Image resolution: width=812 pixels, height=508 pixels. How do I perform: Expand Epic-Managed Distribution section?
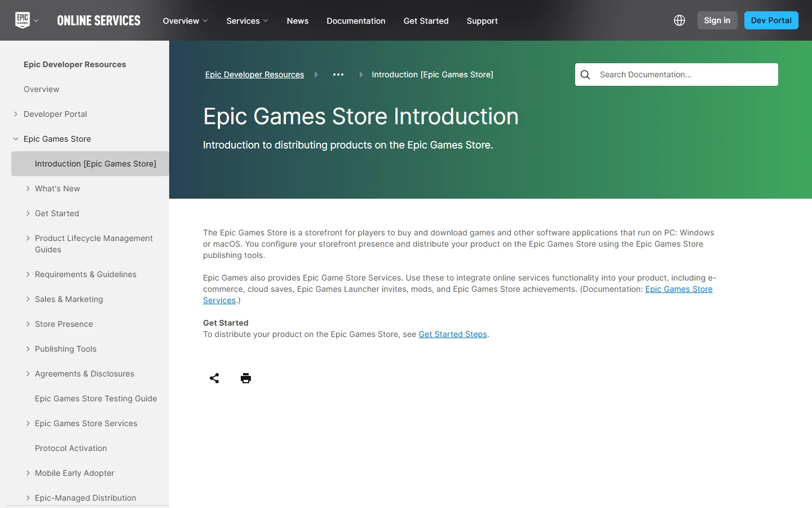(x=28, y=498)
